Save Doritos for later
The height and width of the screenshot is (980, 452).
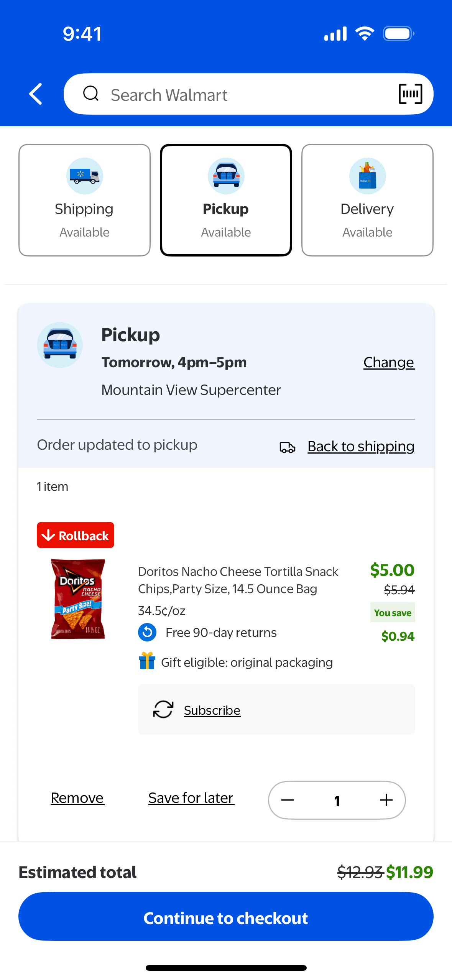pos(191,798)
